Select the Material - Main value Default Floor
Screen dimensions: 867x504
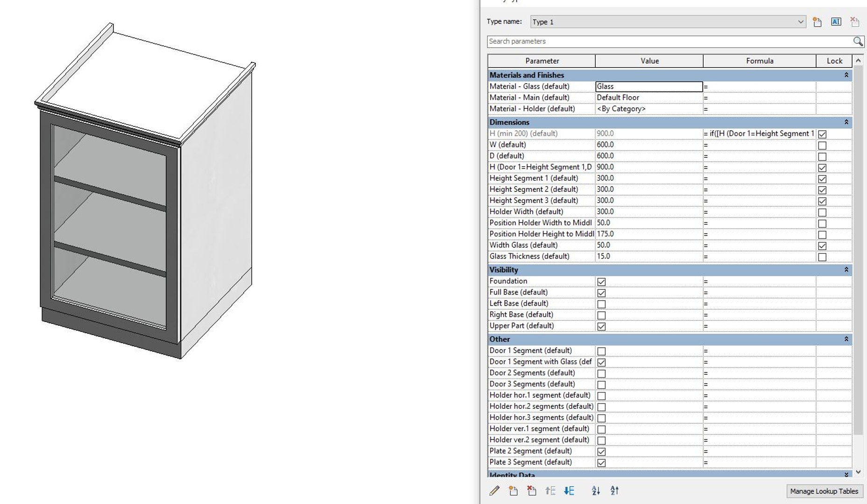click(649, 98)
